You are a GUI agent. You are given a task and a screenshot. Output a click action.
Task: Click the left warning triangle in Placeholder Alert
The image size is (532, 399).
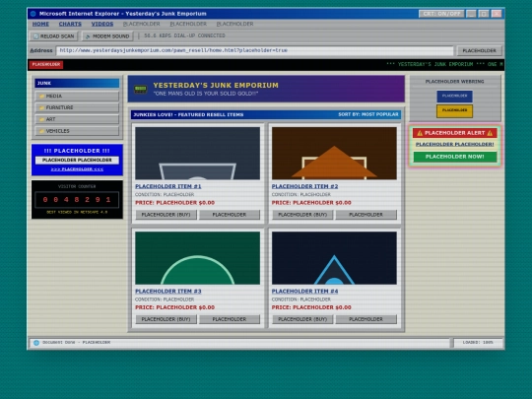click(420, 133)
